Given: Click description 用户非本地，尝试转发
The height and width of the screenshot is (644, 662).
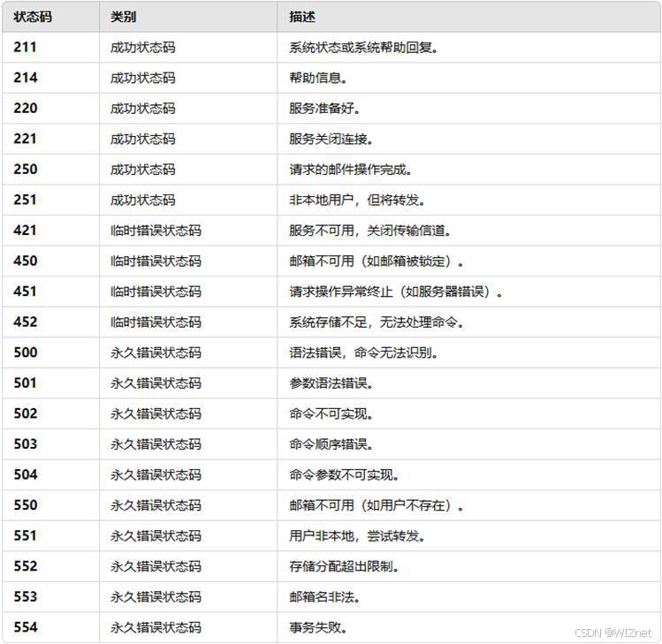Looking at the screenshot, I should pyautogui.click(x=357, y=535).
